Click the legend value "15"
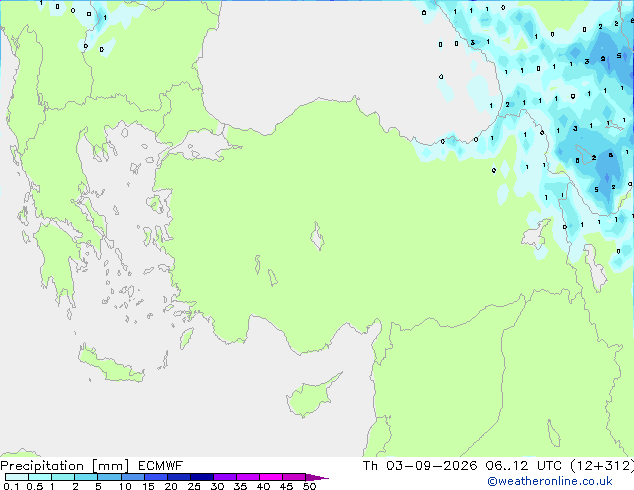Screen dimensions: 634x490 pos(148,486)
